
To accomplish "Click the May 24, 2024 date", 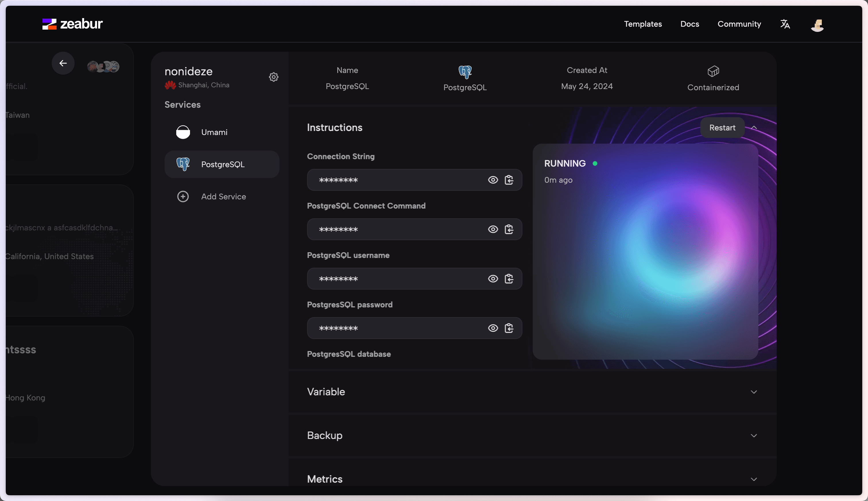I will click(x=587, y=86).
